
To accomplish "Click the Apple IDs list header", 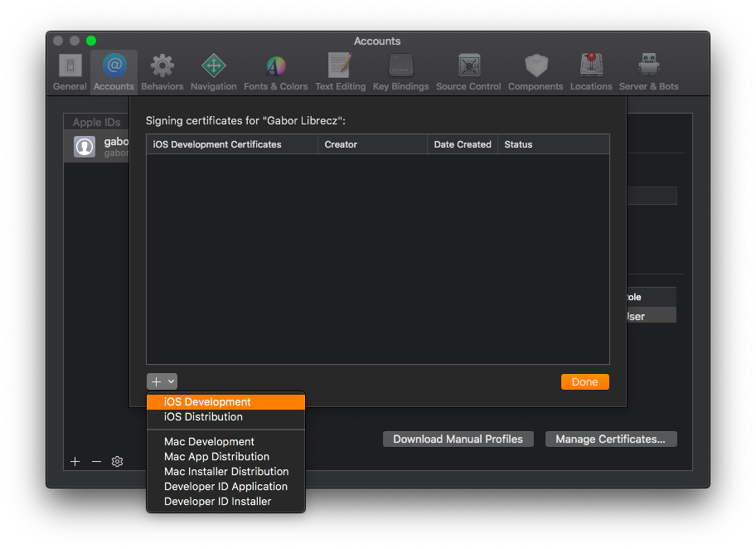I will (x=96, y=122).
